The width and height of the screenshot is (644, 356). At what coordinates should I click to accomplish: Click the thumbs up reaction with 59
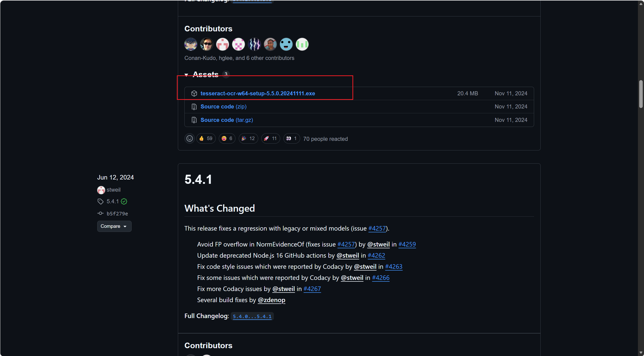206,139
